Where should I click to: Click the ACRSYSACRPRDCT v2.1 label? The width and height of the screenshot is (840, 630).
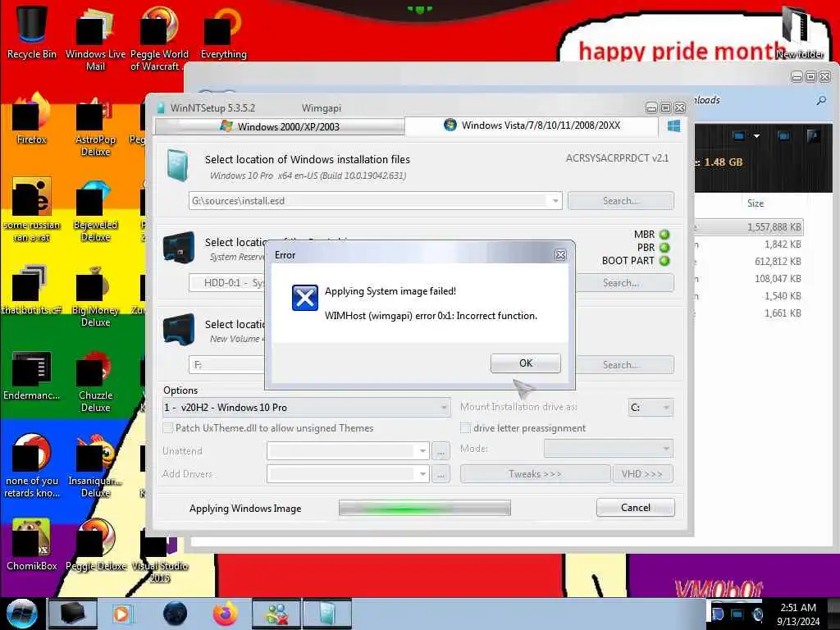coord(617,158)
